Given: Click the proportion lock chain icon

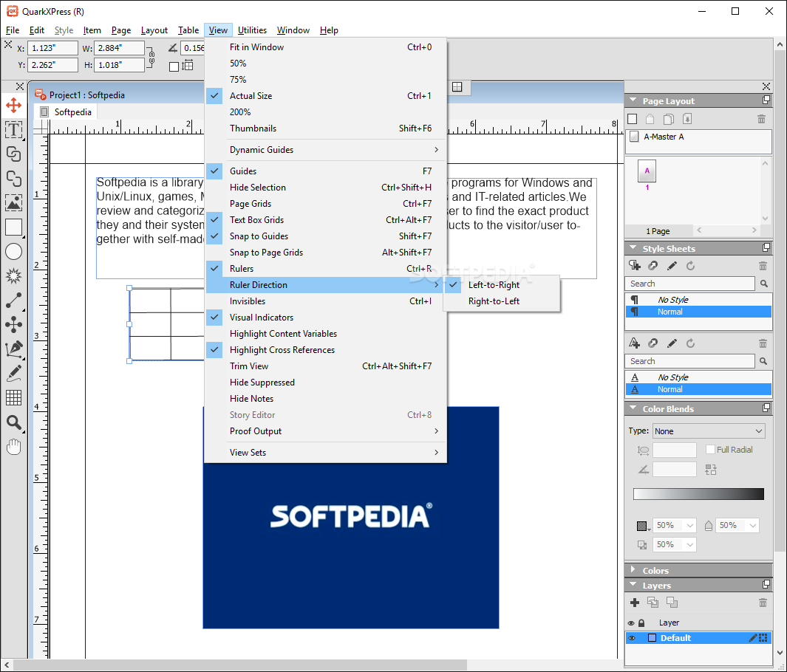Looking at the screenshot, I should [151, 56].
